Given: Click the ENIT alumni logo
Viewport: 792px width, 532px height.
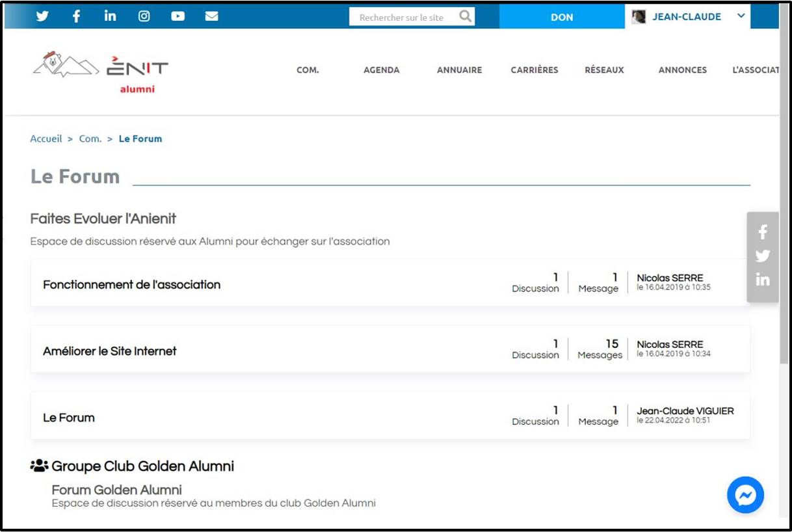Looking at the screenshot, I should pos(101,72).
